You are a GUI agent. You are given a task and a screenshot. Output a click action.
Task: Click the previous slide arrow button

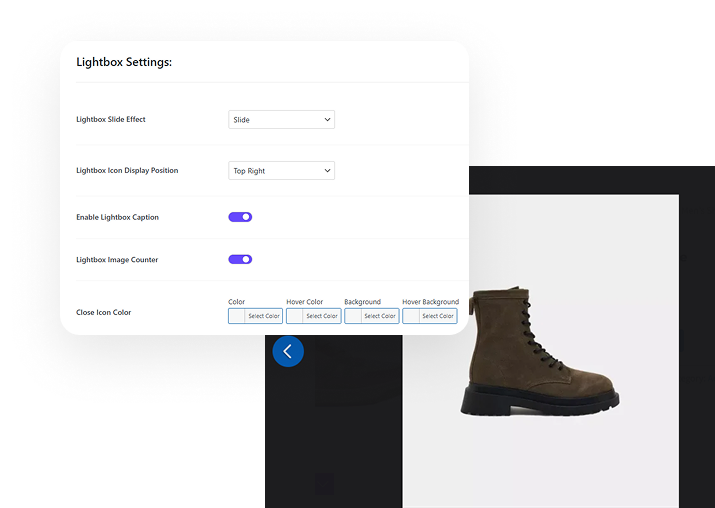pos(288,351)
